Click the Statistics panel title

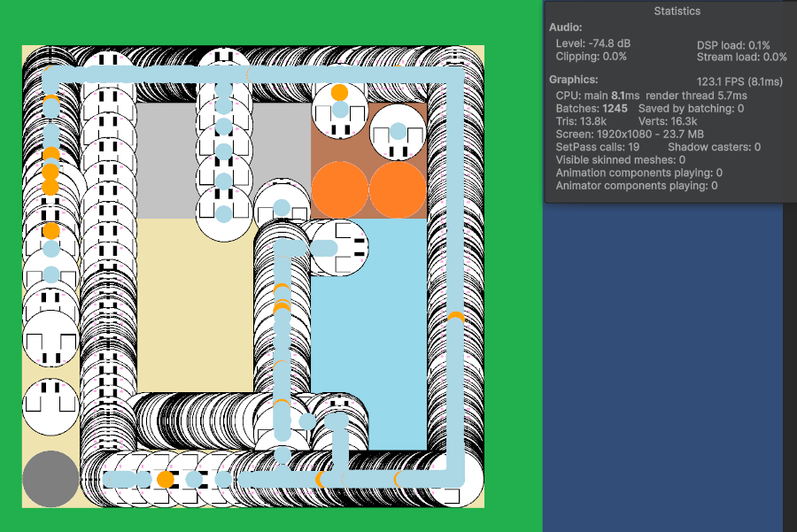[677, 12]
